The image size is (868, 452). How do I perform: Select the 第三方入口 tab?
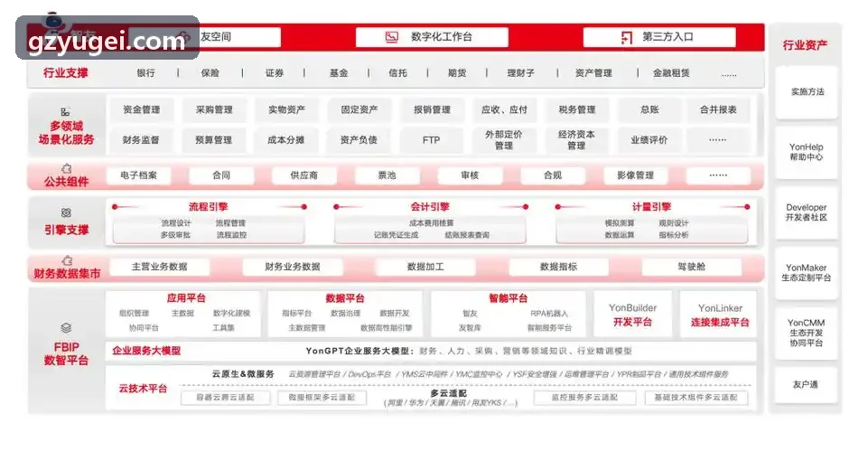[x=659, y=37]
